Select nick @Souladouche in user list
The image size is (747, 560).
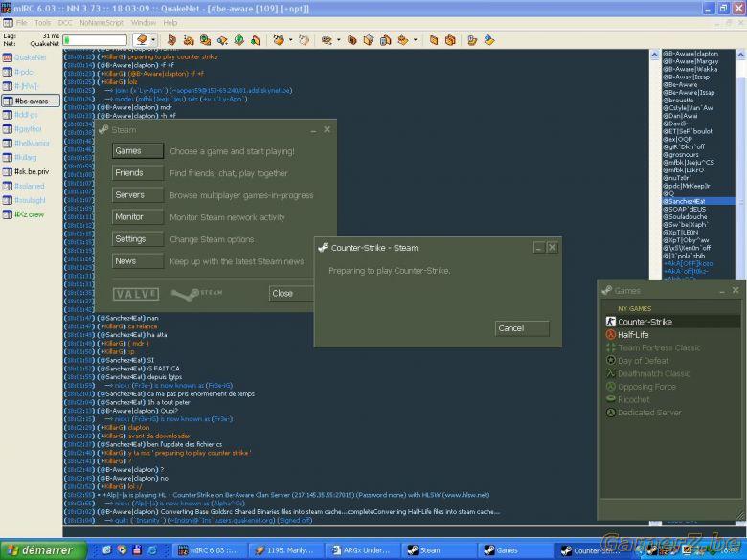pos(698,216)
